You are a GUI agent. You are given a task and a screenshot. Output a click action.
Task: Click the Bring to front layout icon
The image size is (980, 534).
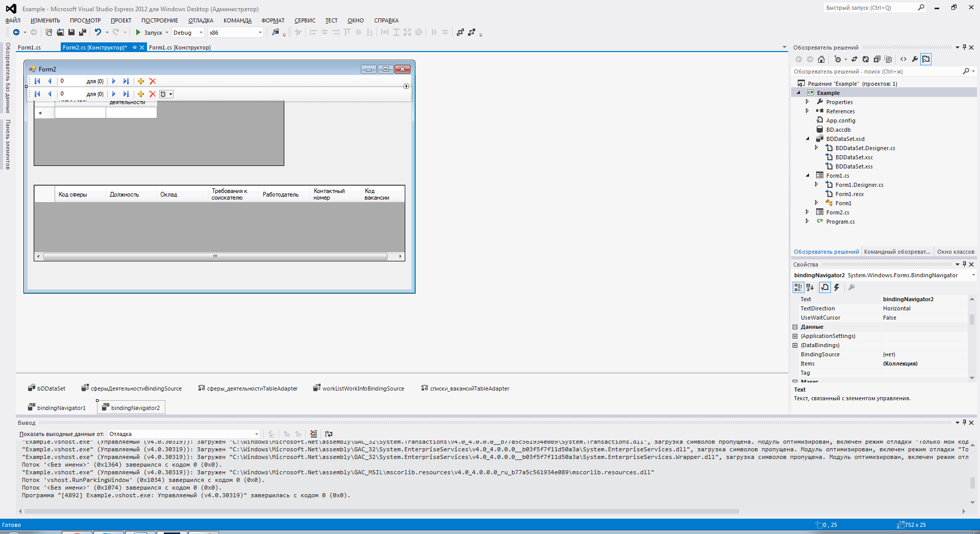[x=460, y=32]
